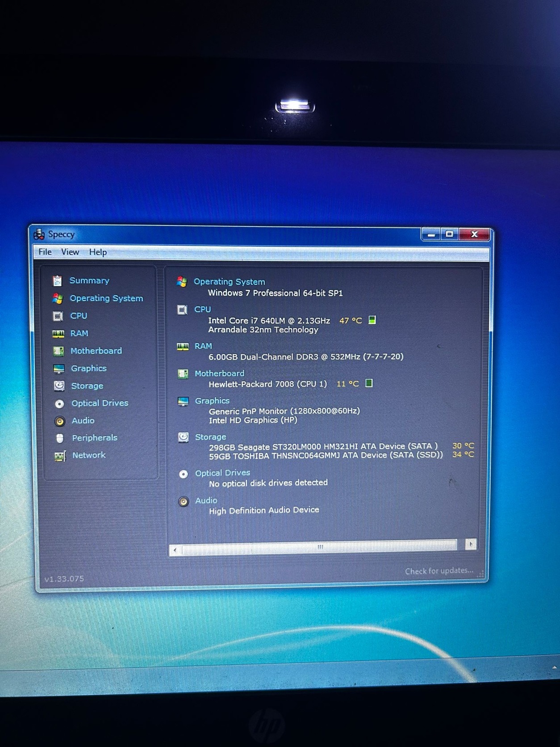This screenshot has width=560, height=747.
Task: Click the RAM heading link in summary
Action: pyautogui.click(x=203, y=346)
